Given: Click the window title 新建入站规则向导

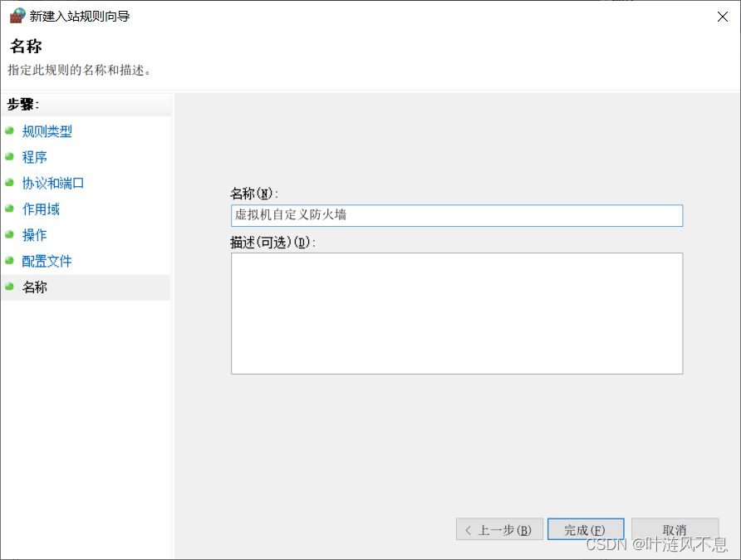Looking at the screenshot, I should (80, 16).
